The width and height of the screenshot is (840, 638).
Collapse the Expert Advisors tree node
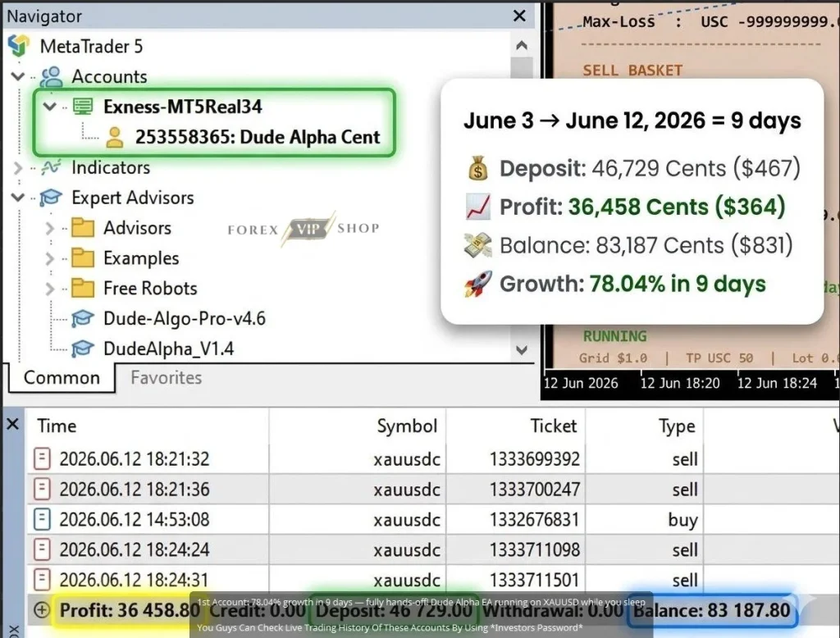coord(18,198)
